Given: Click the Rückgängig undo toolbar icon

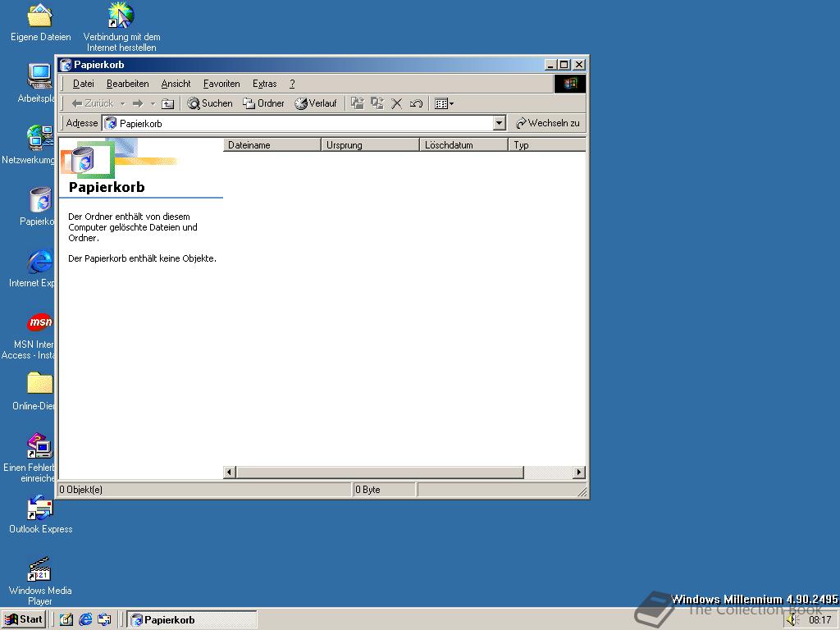Looking at the screenshot, I should (416, 103).
